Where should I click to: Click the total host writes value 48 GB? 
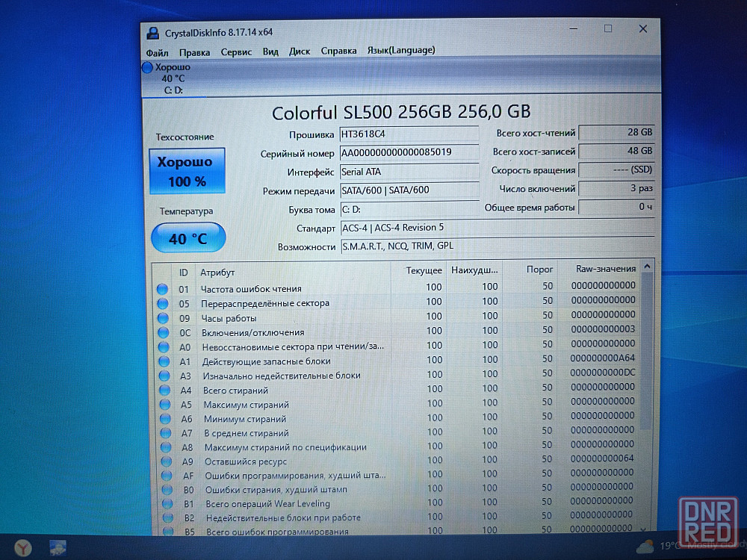click(616, 151)
